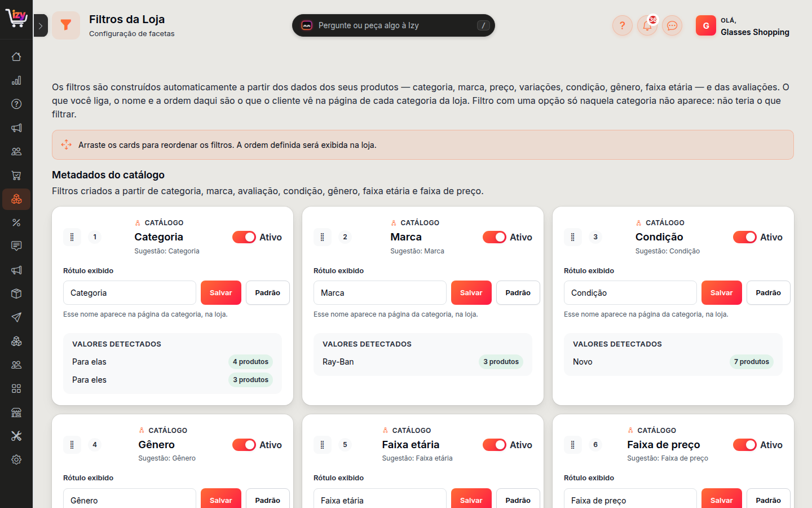Screen dimensions: 812x508
Task: Toggle the Faixa de preço Ativo switch
Action: pos(745,445)
